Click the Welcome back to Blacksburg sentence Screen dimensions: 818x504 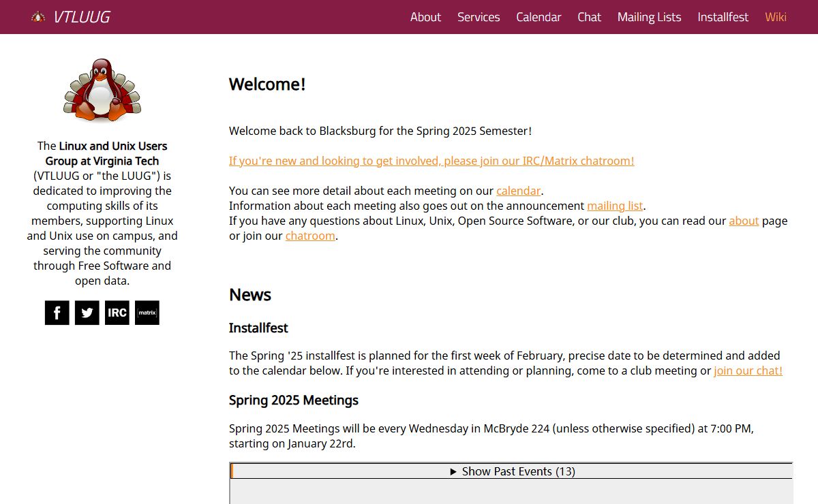click(x=380, y=131)
